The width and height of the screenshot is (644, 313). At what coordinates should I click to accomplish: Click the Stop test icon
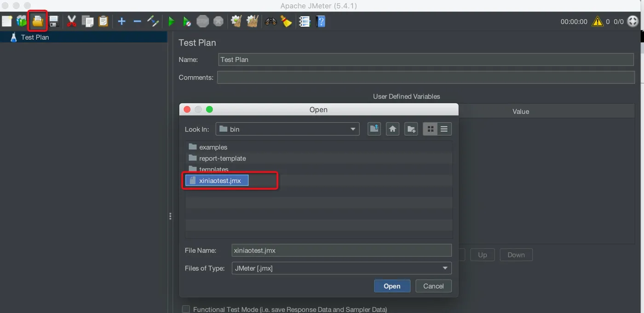coord(202,21)
